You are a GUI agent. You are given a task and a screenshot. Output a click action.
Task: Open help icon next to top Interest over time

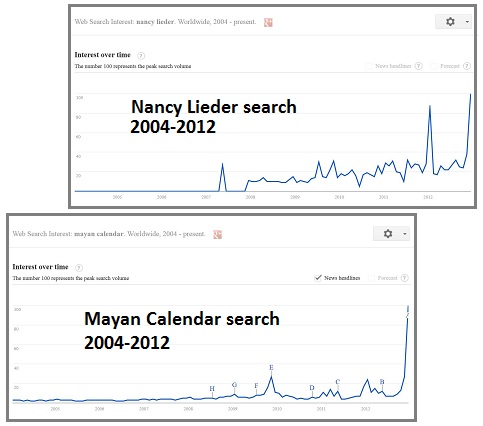141,56
